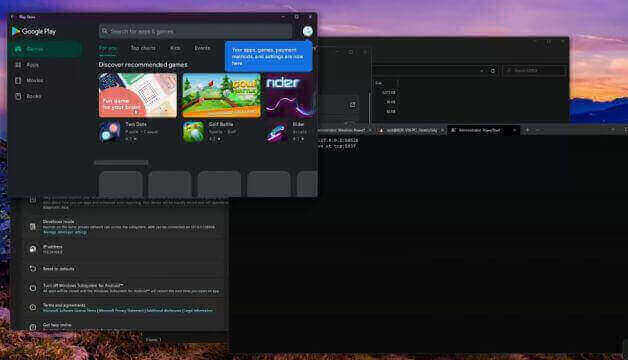Open the external link icon in background window
This screenshot has height=360, width=628.
coord(352,105)
